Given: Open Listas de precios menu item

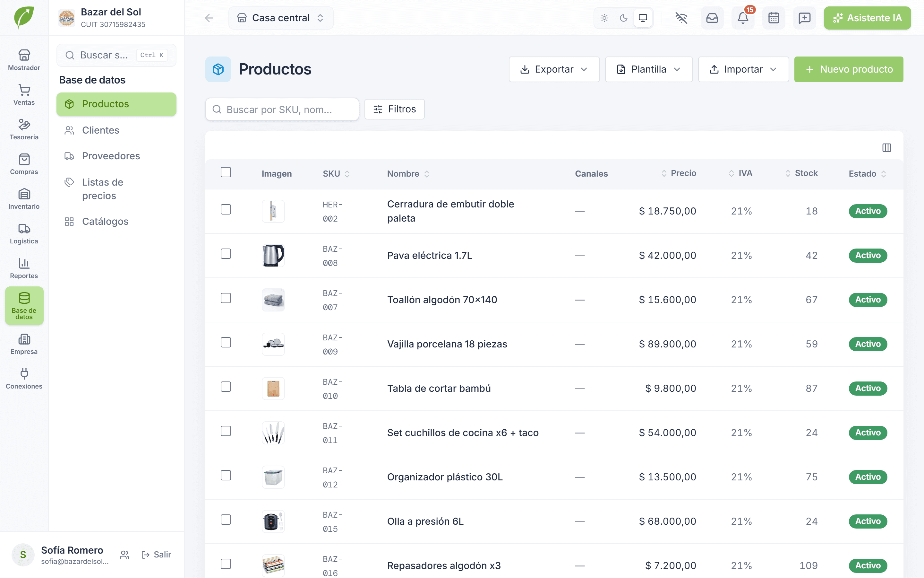Looking at the screenshot, I should point(116,189).
